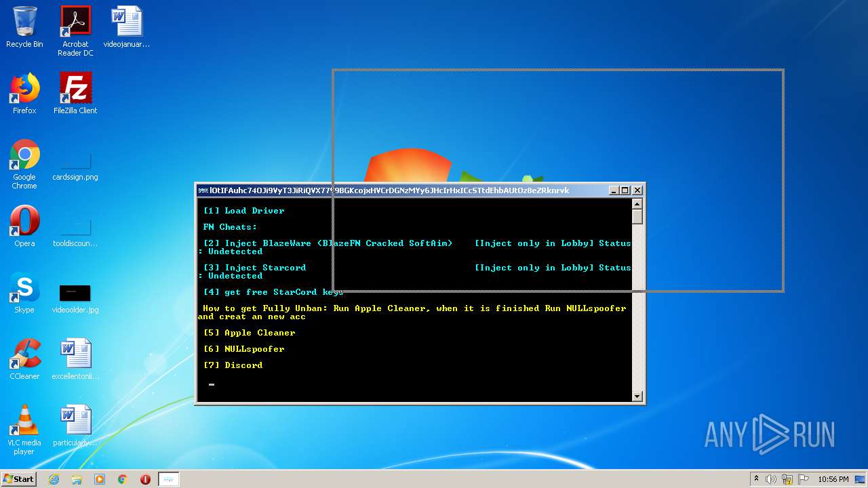This screenshot has width=868, height=488.
Task: Maximize the console window
Action: (625, 190)
